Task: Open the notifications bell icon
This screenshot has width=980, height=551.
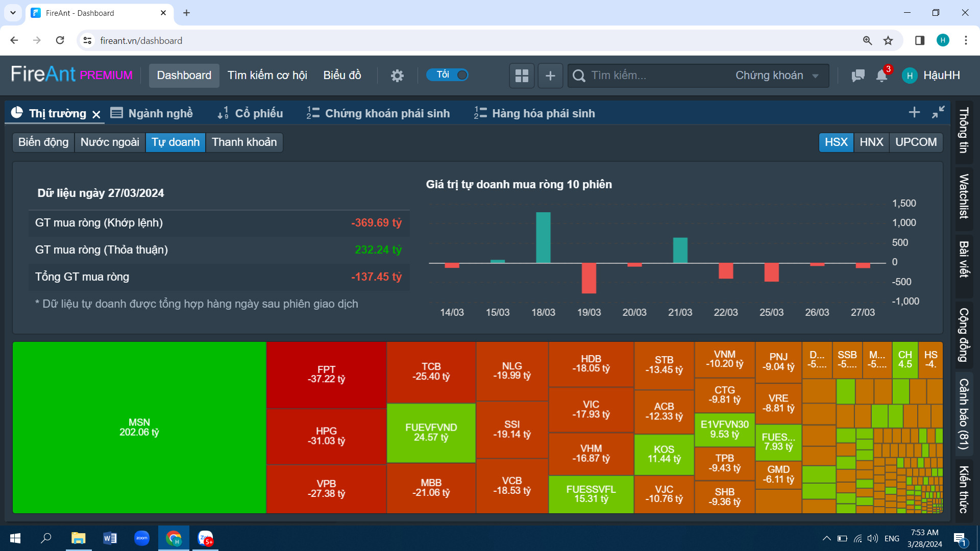Action: point(881,76)
